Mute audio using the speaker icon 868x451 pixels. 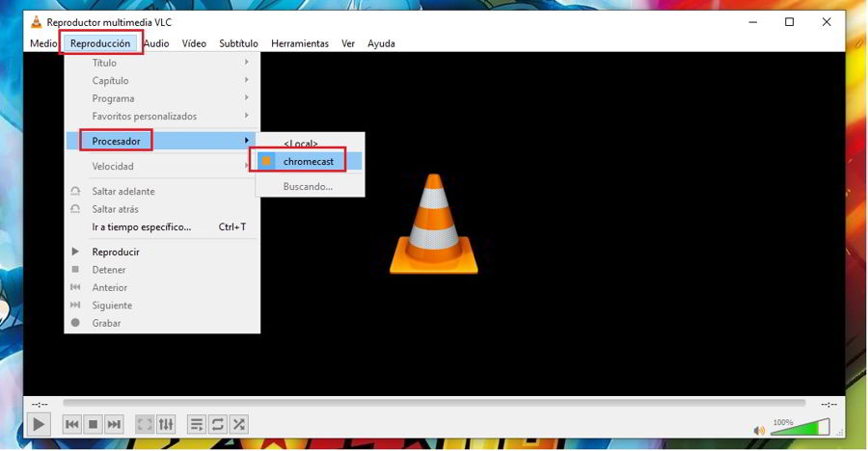click(x=759, y=430)
